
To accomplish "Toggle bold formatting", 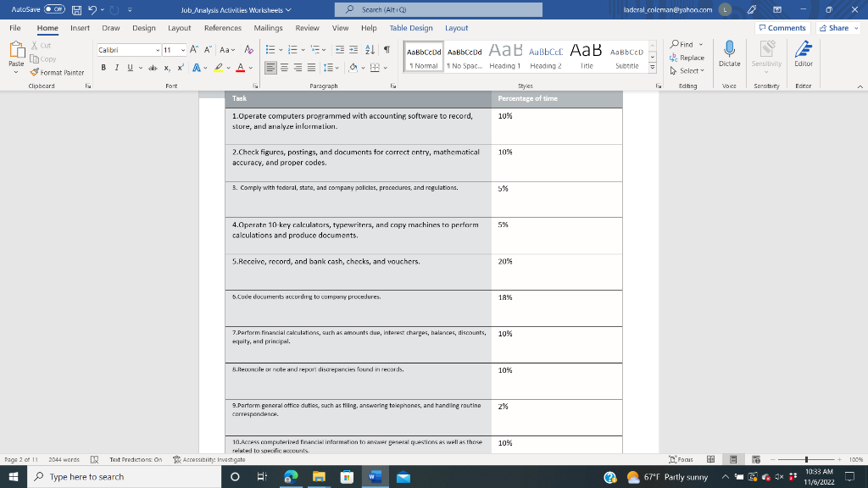I will (103, 67).
